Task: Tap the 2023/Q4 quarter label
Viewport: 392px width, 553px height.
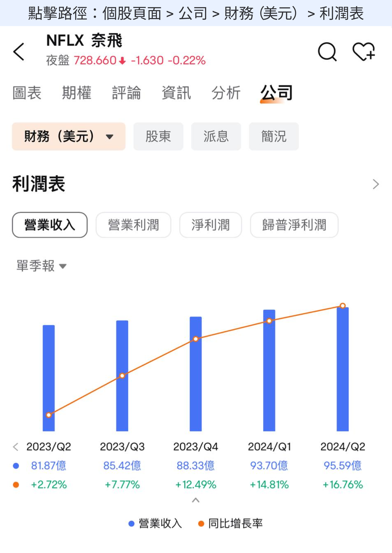Action: click(196, 447)
